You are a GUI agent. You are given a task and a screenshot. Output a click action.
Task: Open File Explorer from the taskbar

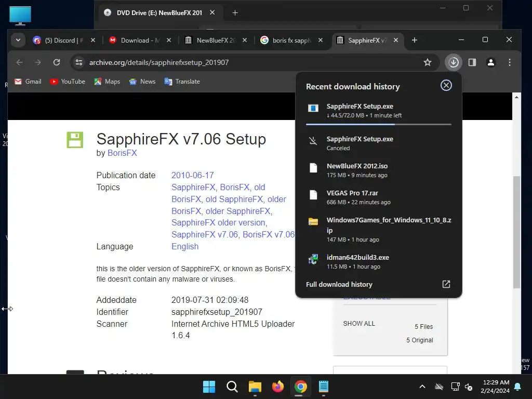tap(255, 387)
